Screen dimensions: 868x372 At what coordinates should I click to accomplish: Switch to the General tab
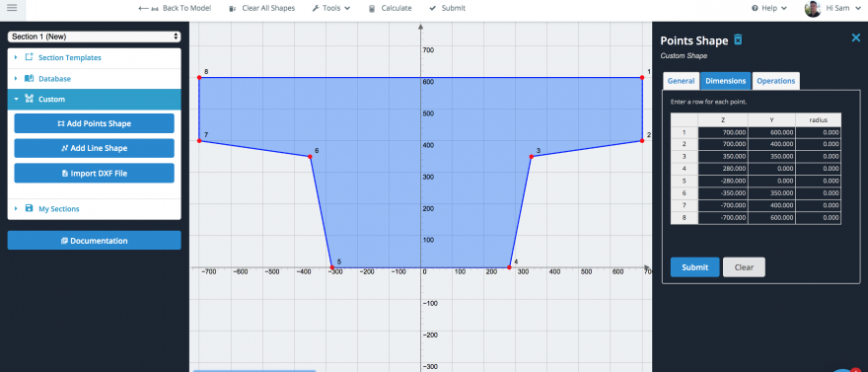pyautogui.click(x=681, y=81)
